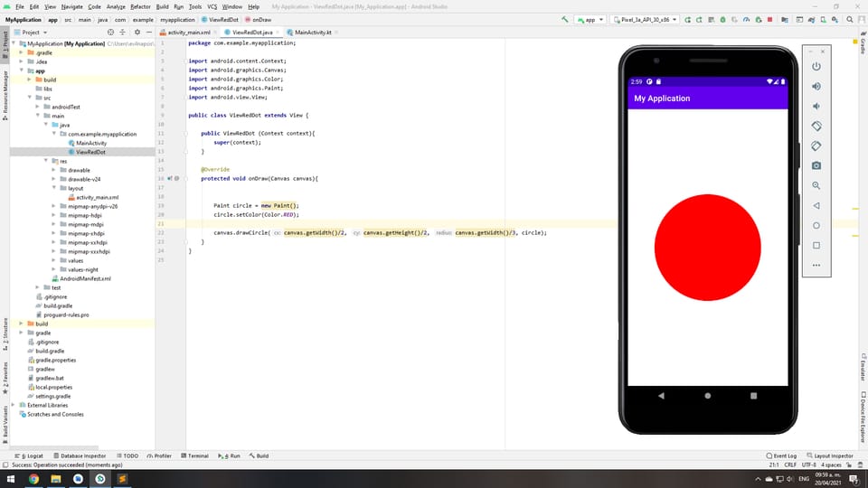Expand External Libraries node

coord(14,405)
